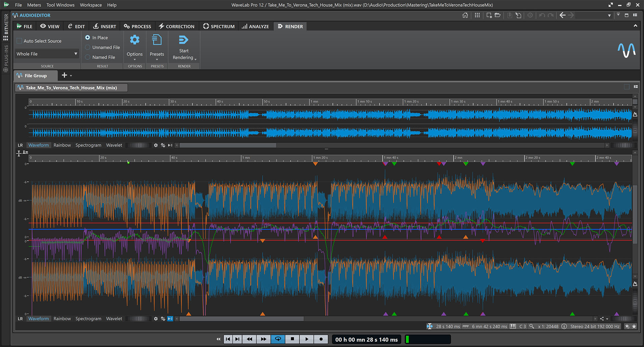Image resolution: width=644 pixels, height=347 pixels.
Task: Click the navigate forward arrow
Action: (571, 15)
